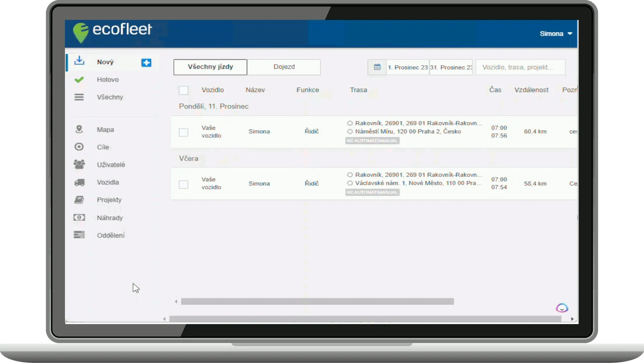This screenshot has width=644, height=363.
Task: Switch to the Dojezd tab
Action: [284, 67]
